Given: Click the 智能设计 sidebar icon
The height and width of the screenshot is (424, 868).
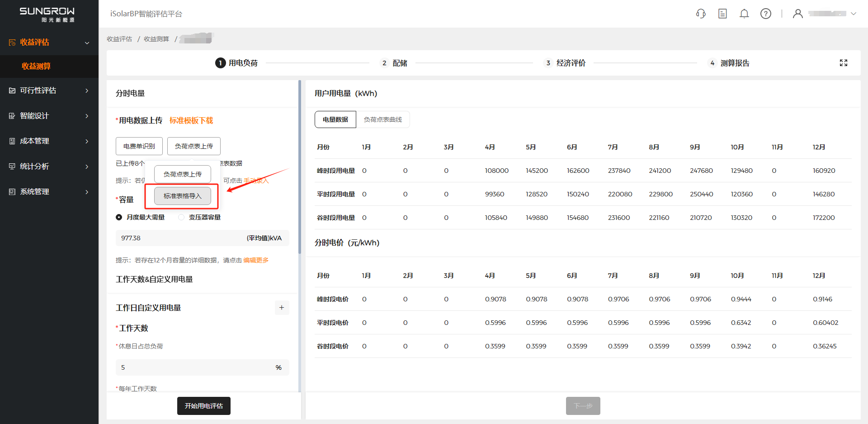Looking at the screenshot, I should coord(12,116).
